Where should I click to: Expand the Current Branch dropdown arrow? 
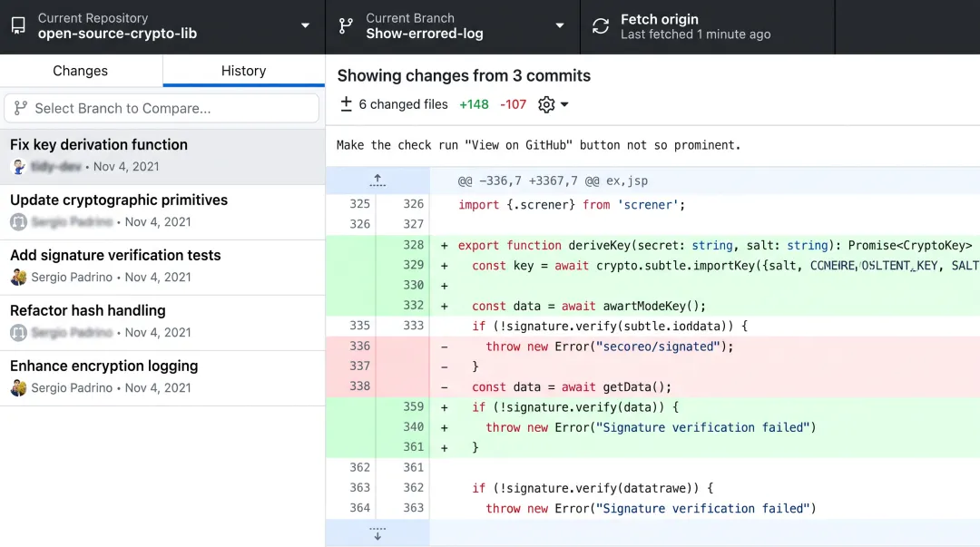559,25
